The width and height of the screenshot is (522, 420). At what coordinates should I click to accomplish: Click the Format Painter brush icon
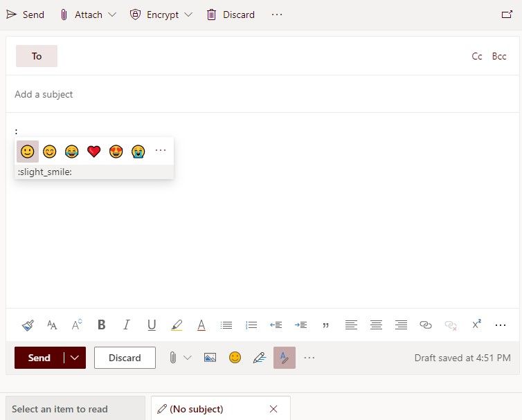tap(27, 325)
